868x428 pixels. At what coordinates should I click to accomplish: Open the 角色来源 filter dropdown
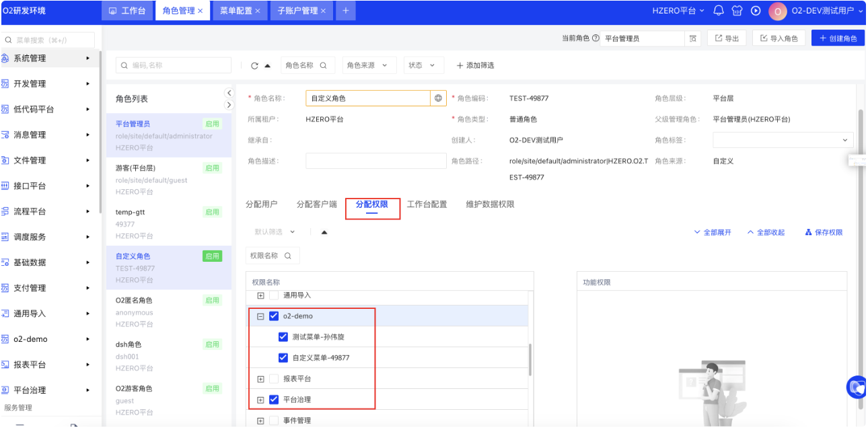click(367, 65)
